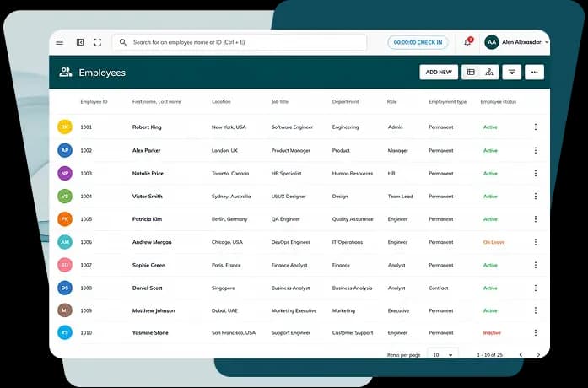The height and width of the screenshot is (388, 588).
Task: Open row actions for Patricia Kim
Action: [536, 219]
